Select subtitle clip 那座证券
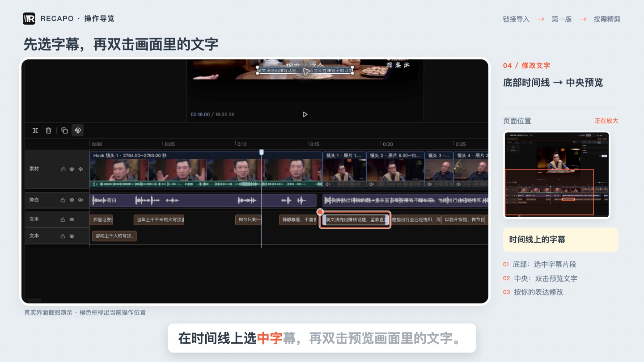Viewport: 644px width, 362px height. [102, 220]
